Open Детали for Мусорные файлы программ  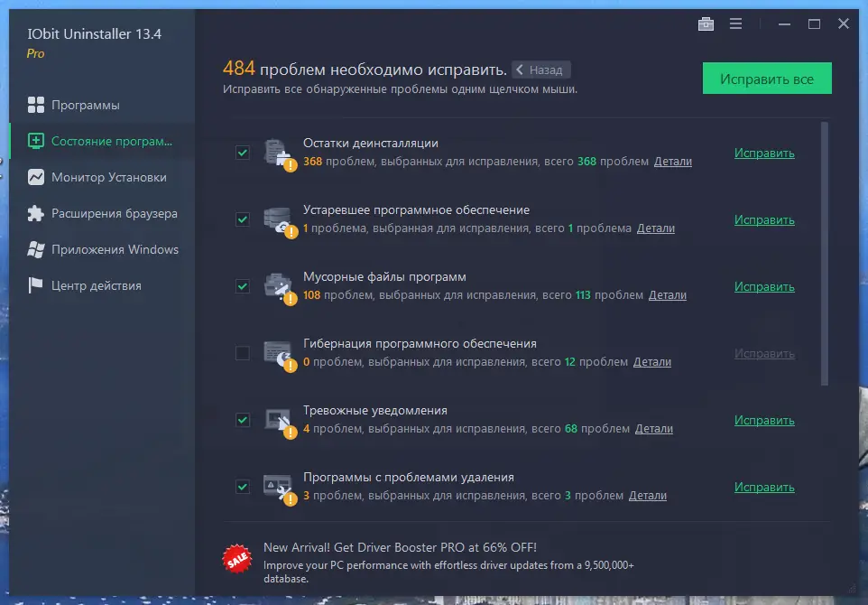pyautogui.click(x=667, y=295)
